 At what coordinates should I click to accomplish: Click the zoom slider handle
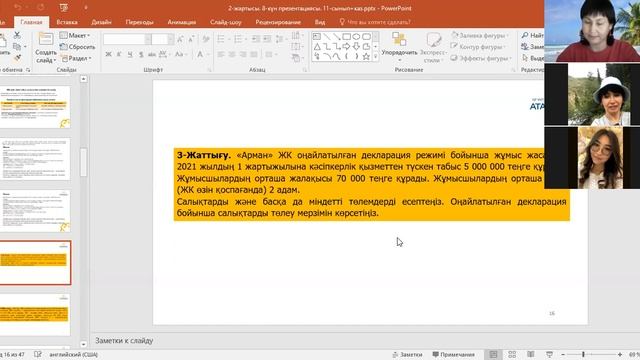[x=583, y=355]
